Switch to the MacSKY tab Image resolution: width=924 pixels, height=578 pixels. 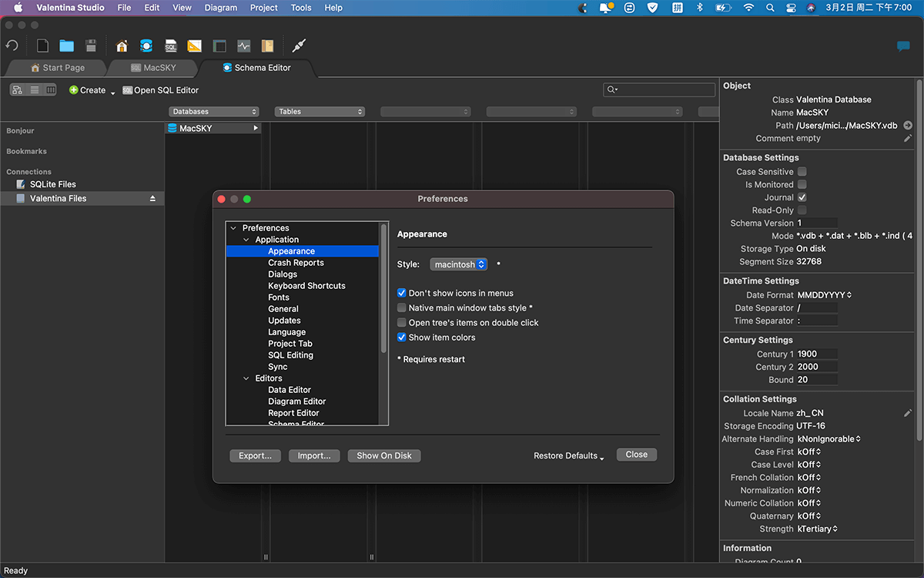(153, 68)
